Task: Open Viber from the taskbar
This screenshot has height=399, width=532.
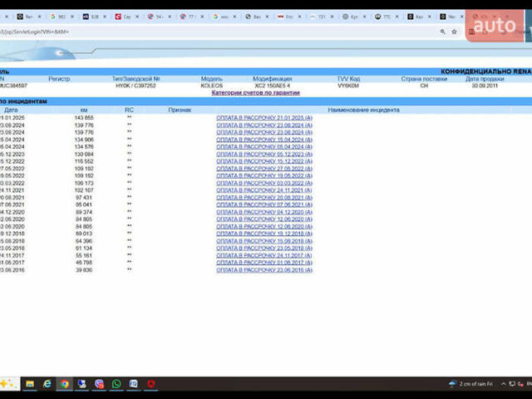Action: [99, 384]
